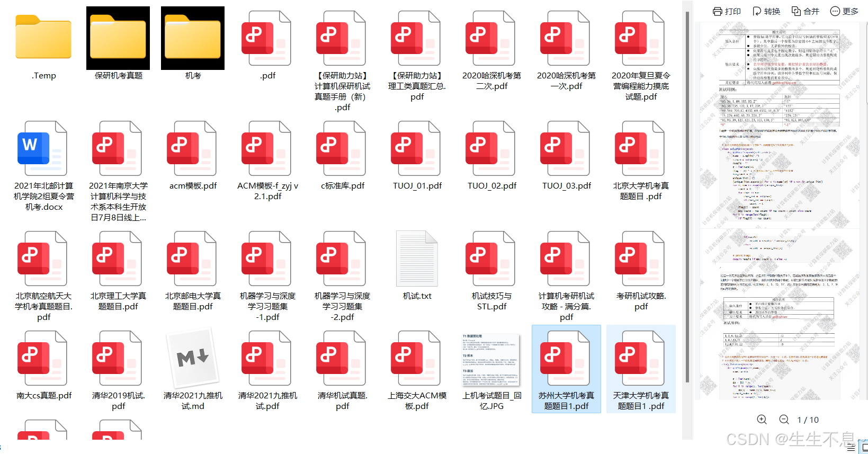Click the file name label TUOJ_01.pdf

(x=417, y=186)
